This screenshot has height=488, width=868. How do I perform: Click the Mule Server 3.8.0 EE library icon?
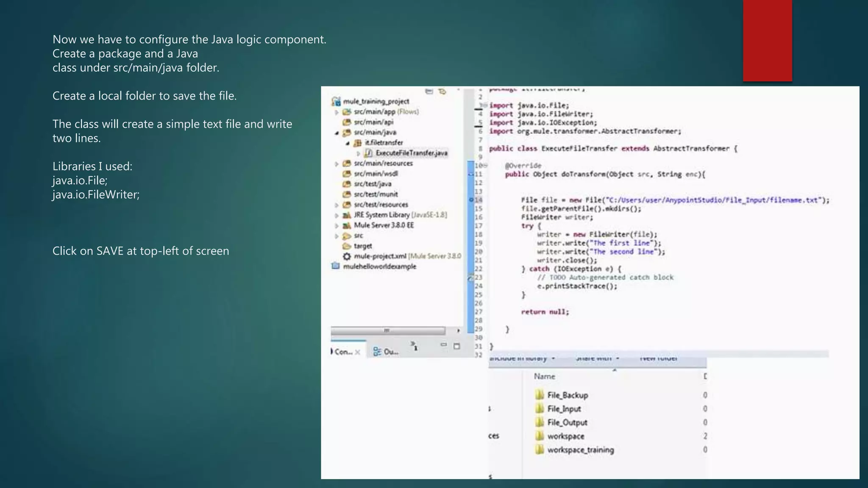click(347, 225)
